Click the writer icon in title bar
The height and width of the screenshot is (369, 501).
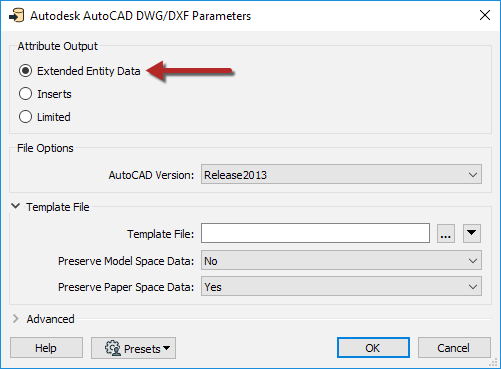pos(17,15)
